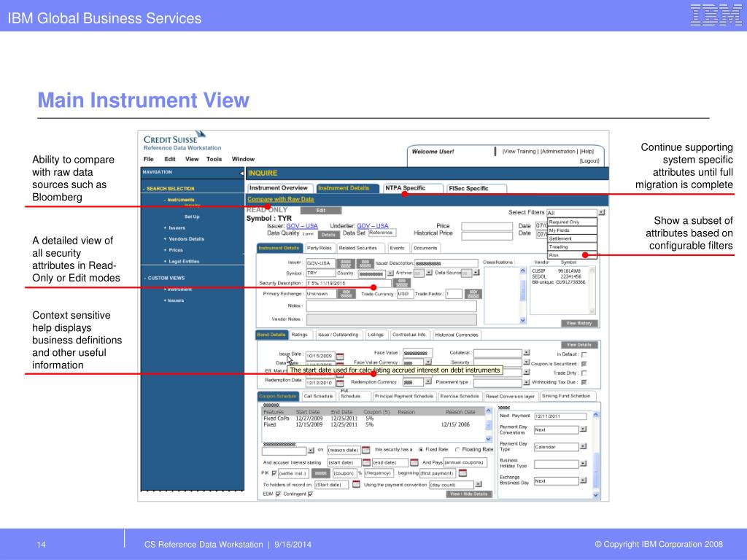The image size is (747, 560).
Task: Open the Face Value Currency dropdown
Action: pyautogui.click(x=427, y=362)
